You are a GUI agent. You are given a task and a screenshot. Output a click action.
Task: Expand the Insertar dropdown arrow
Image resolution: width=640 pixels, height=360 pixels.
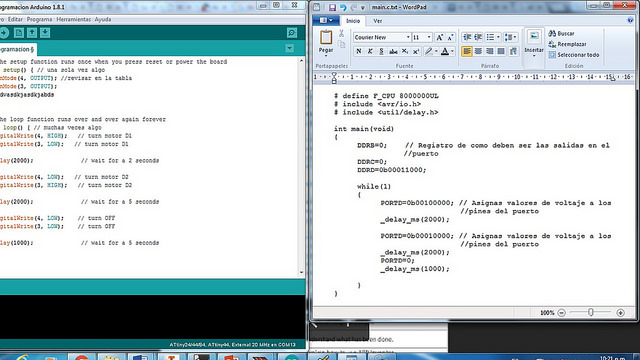click(x=534, y=56)
